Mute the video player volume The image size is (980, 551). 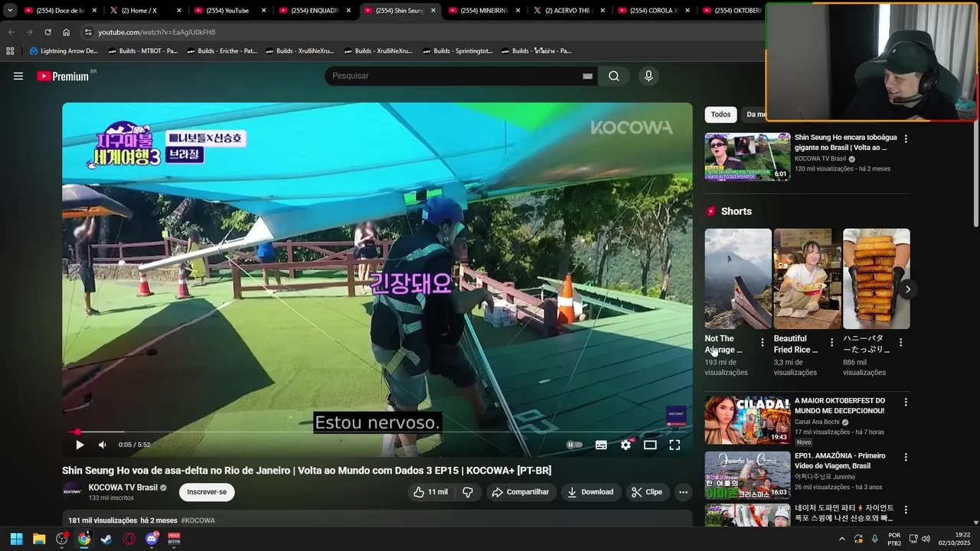(103, 445)
